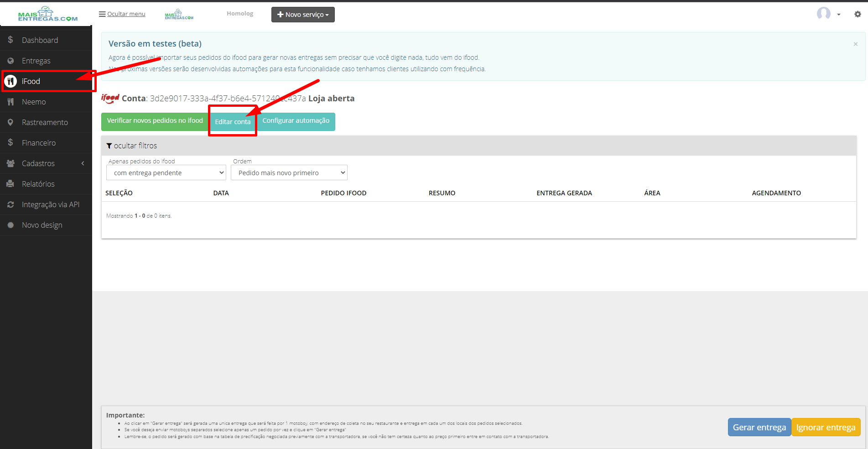Click the Integração via API sync icon

10,204
